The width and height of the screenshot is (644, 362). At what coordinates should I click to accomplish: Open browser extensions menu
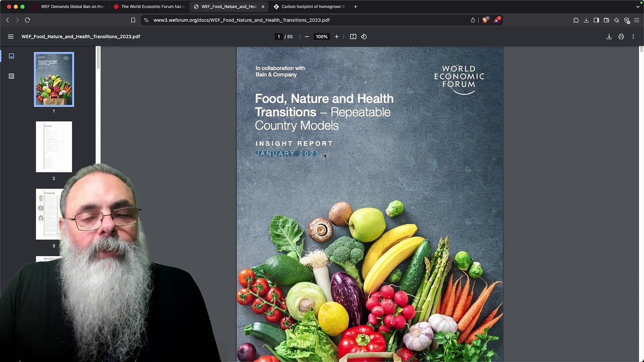(x=576, y=20)
